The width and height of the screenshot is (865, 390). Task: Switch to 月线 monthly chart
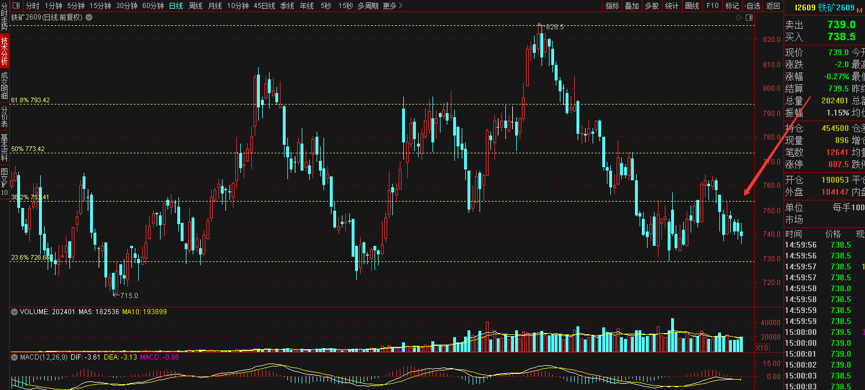[215, 6]
